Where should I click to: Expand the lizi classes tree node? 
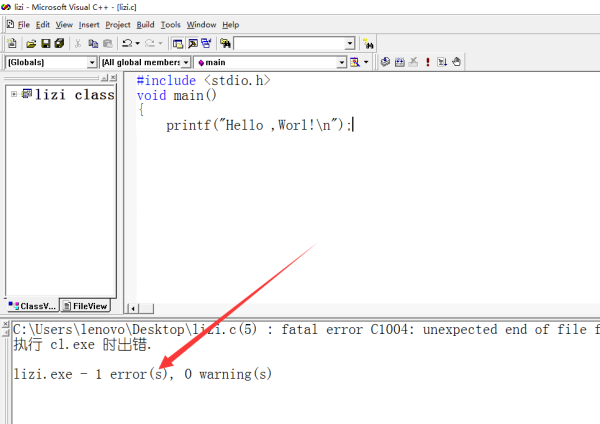14,95
